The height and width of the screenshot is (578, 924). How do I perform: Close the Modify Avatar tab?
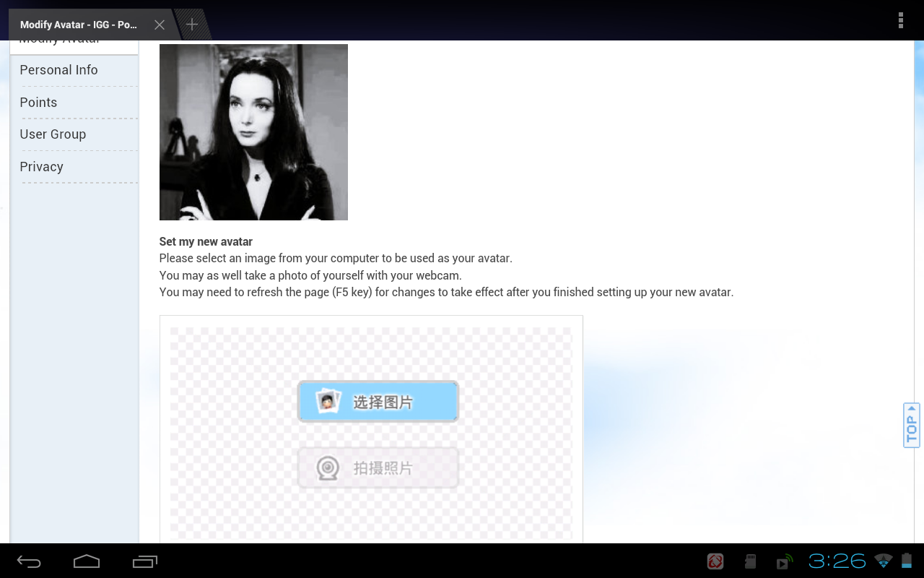[x=160, y=25]
